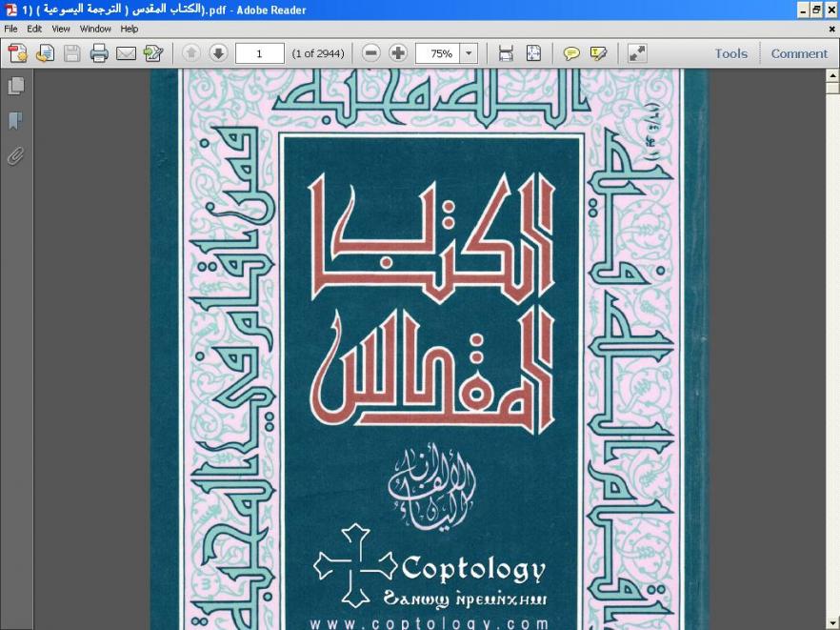The image size is (840, 630).
Task: Click the PDF icon in the title bar
Action: coord(11,10)
